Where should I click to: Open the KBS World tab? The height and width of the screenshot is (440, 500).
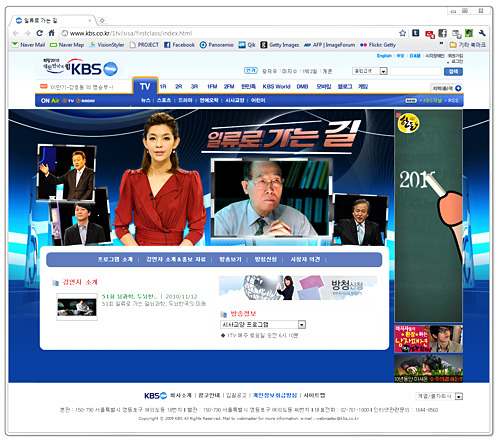click(x=276, y=87)
